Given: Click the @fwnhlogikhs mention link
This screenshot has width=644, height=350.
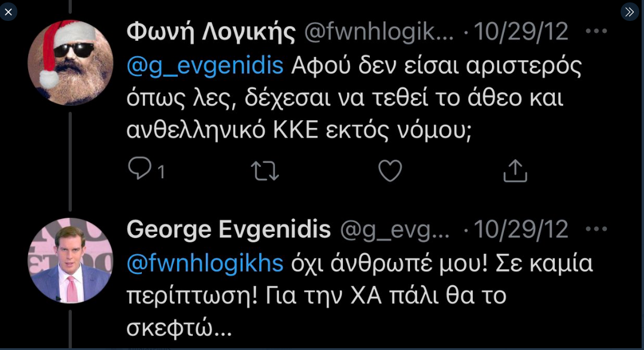Looking at the screenshot, I should pos(205,263).
